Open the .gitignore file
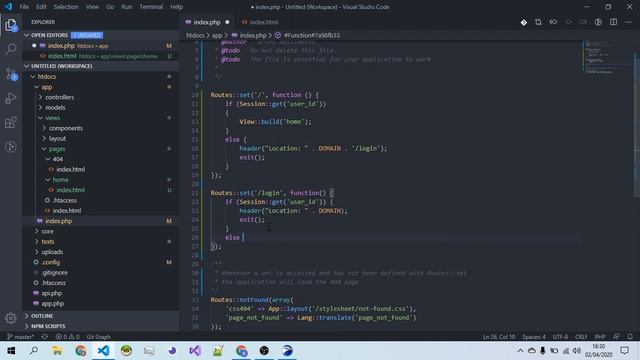The image size is (640, 360). point(55,273)
